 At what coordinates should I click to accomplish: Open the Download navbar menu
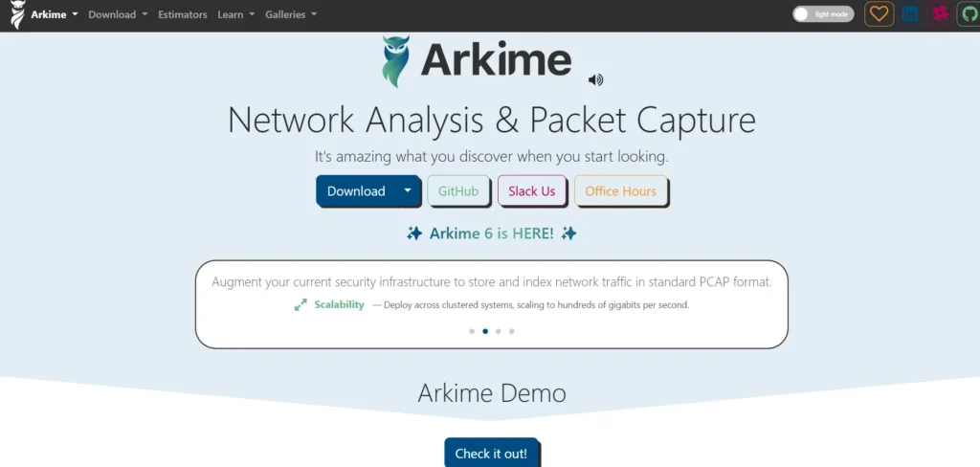point(118,14)
